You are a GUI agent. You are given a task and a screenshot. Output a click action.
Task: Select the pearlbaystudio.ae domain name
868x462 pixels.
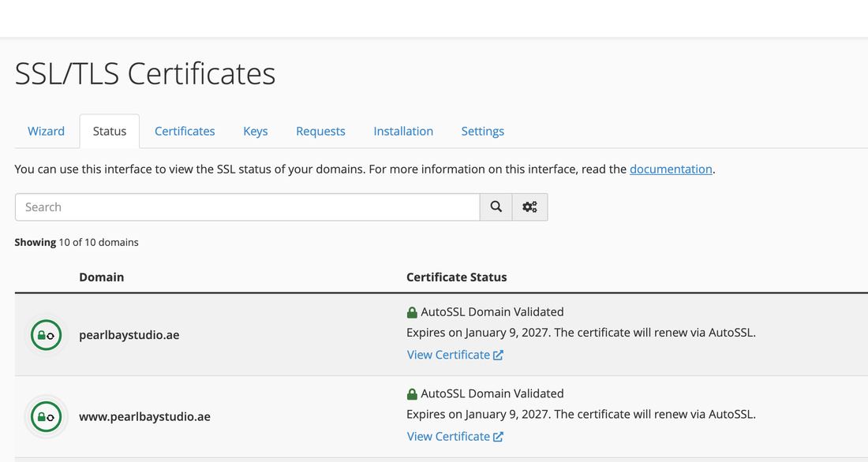tap(129, 335)
